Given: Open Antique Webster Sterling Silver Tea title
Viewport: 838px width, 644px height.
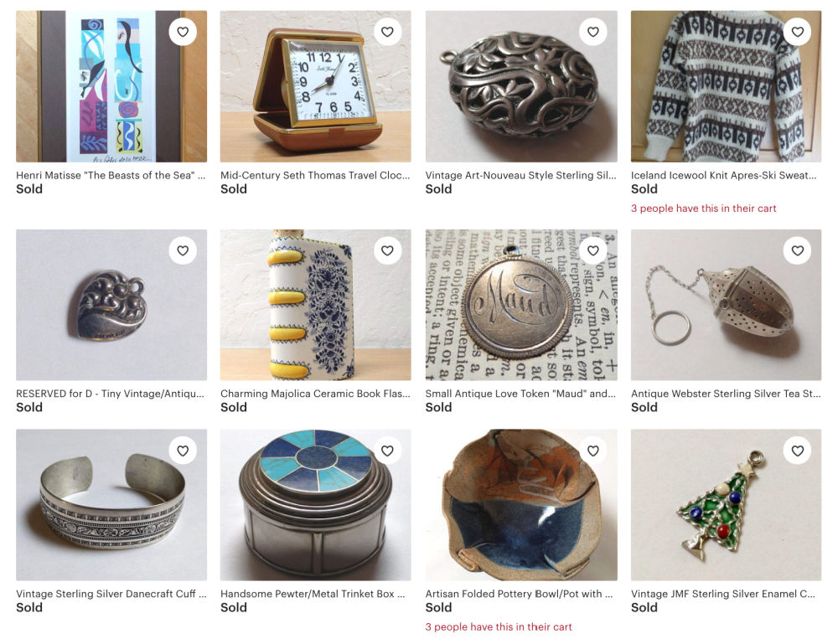Looking at the screenshot, I should (726, 394).
